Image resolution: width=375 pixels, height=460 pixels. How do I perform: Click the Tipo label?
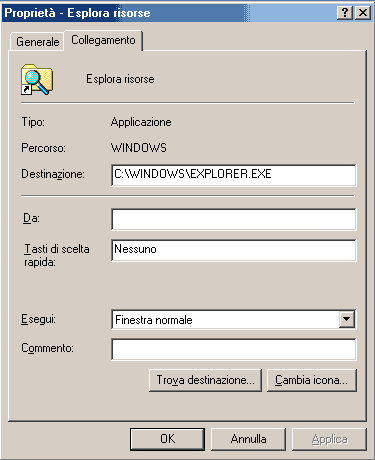tap(33, 122)
